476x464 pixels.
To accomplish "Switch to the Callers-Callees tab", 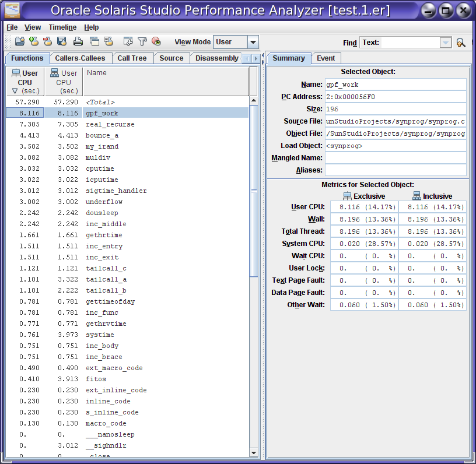I will 80,58.
